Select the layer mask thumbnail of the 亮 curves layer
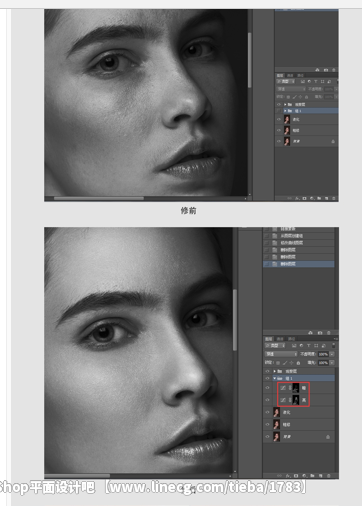Image resolution: width=362 pixels, height=506 pixels. coord(296,400)
